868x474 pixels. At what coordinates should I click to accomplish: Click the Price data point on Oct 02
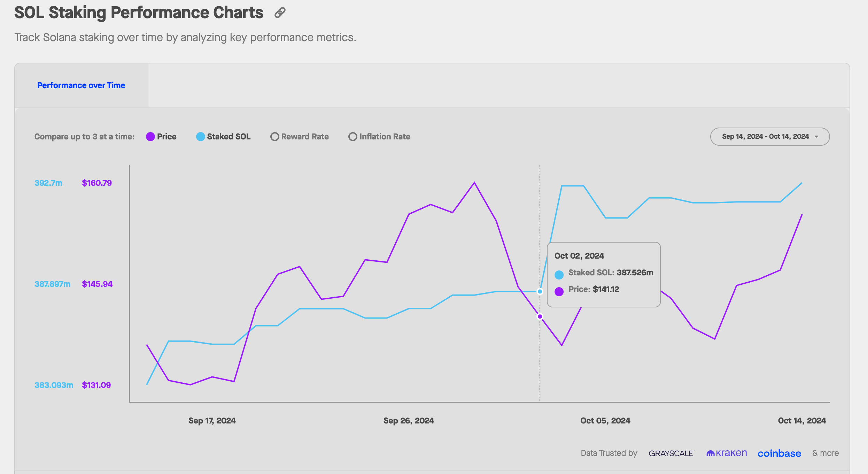[x=540, y=316]
